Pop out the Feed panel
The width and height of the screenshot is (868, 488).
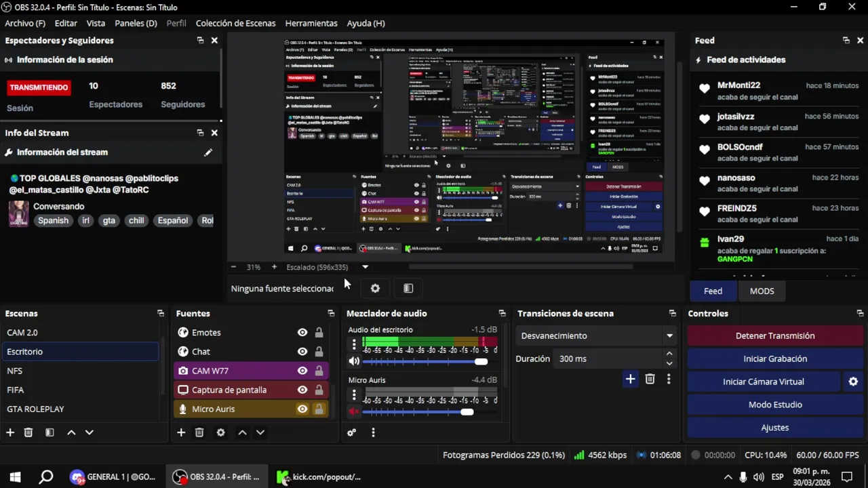click(x=846, y=40)
